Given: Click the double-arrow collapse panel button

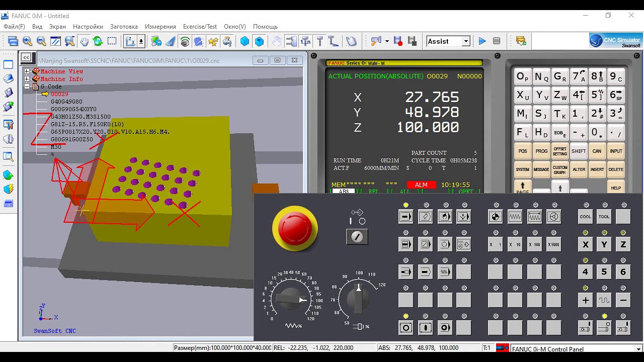Looking at the screenshot, I should point(26,58).
